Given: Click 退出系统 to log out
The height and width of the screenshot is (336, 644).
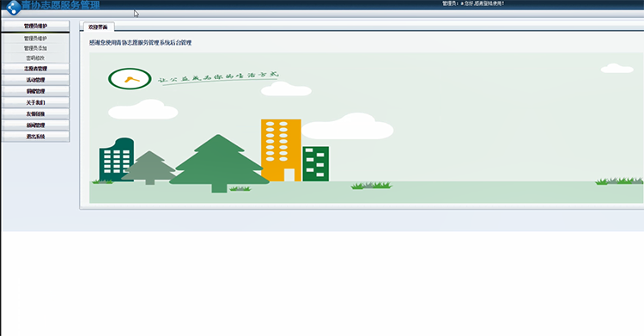Looking at the screenshot, I should 35,137.
